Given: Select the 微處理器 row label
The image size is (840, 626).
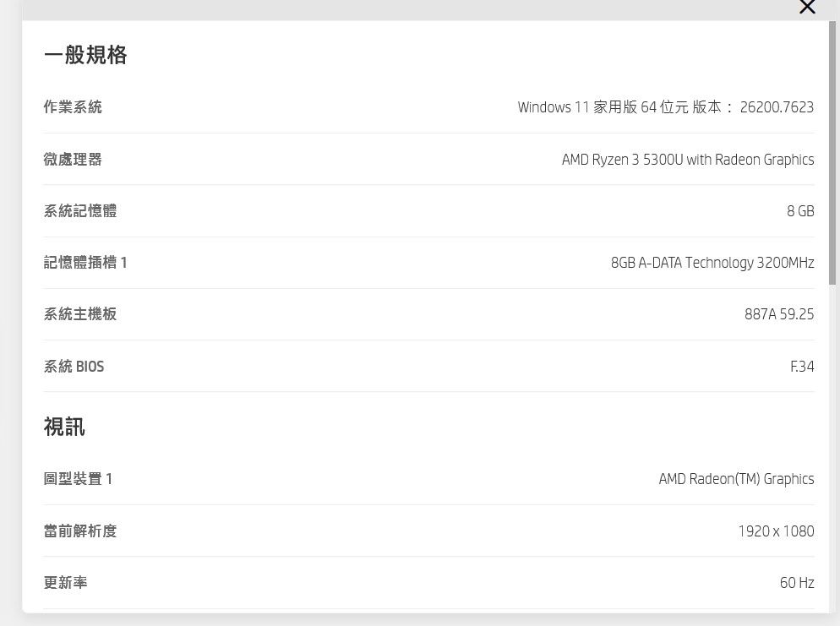Looking at the screenshot, I should pos(73,160).
